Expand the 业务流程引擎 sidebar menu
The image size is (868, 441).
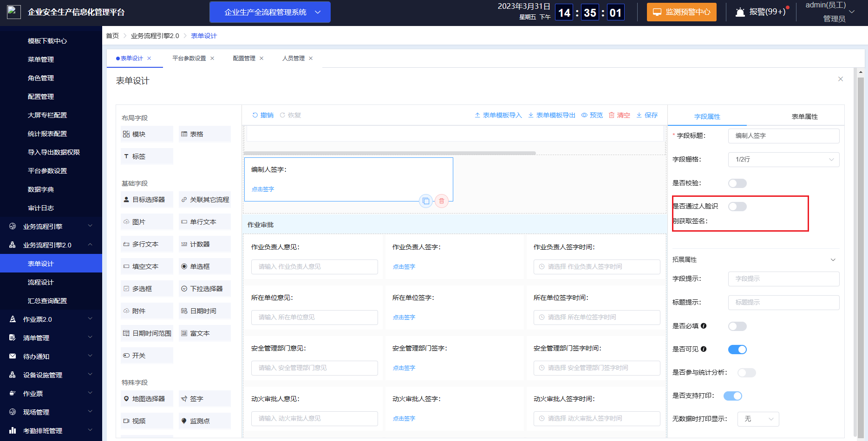coord(51,227)
